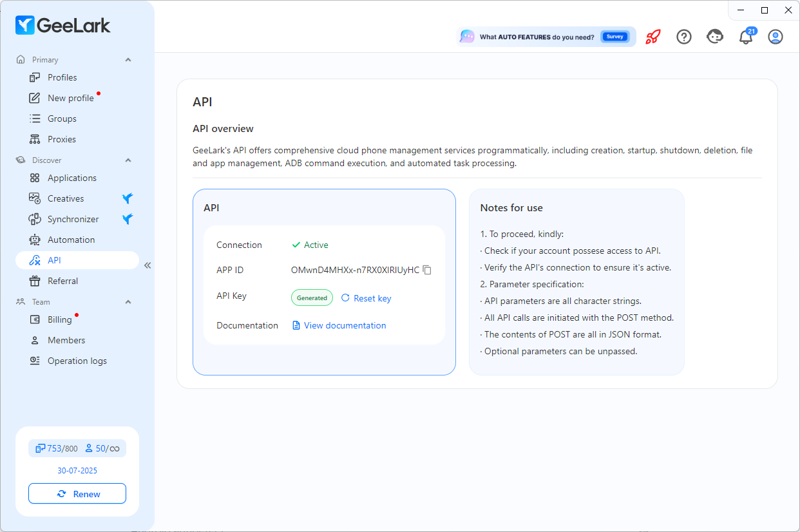Collapse the Primary section chevron
Screen dimensions: 800x532
pos(128,60)
